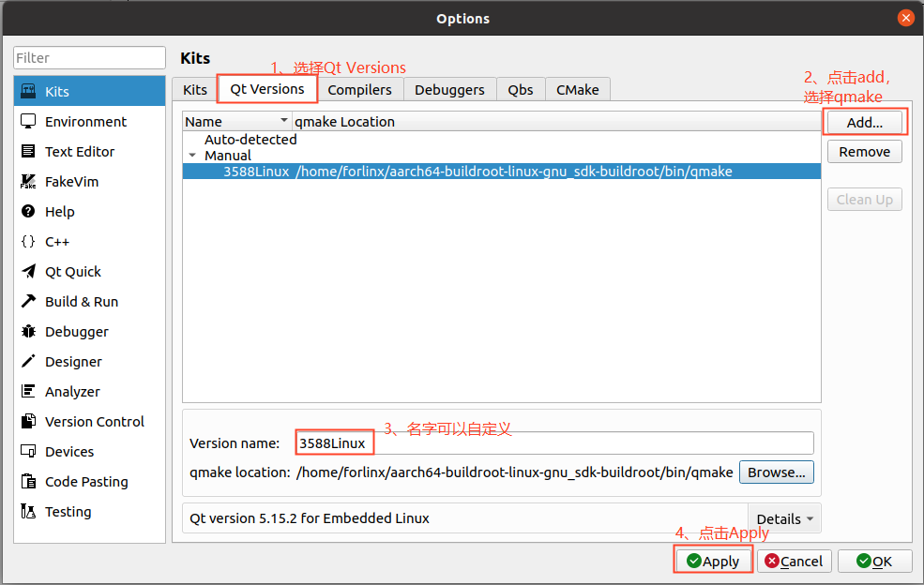Select the 3588Linux qmake entry
This screenshot has width=924, height=585.
coord(502,172)
